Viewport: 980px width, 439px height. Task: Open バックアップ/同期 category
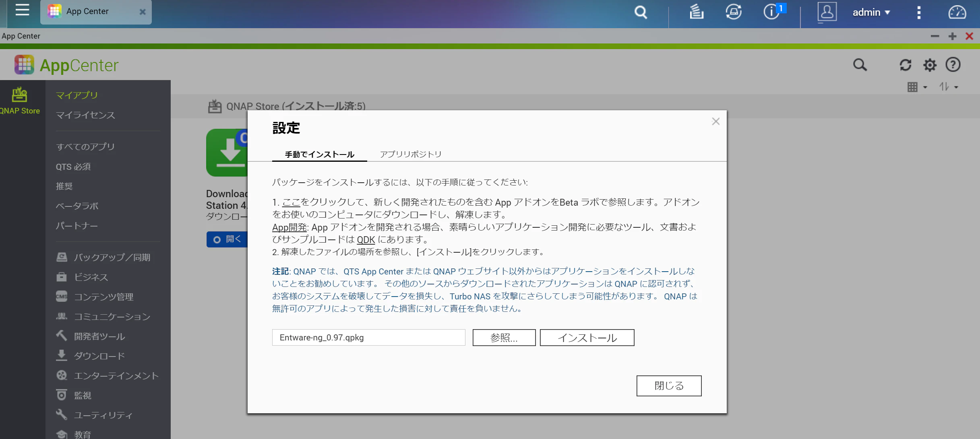[x=103, y=257]
